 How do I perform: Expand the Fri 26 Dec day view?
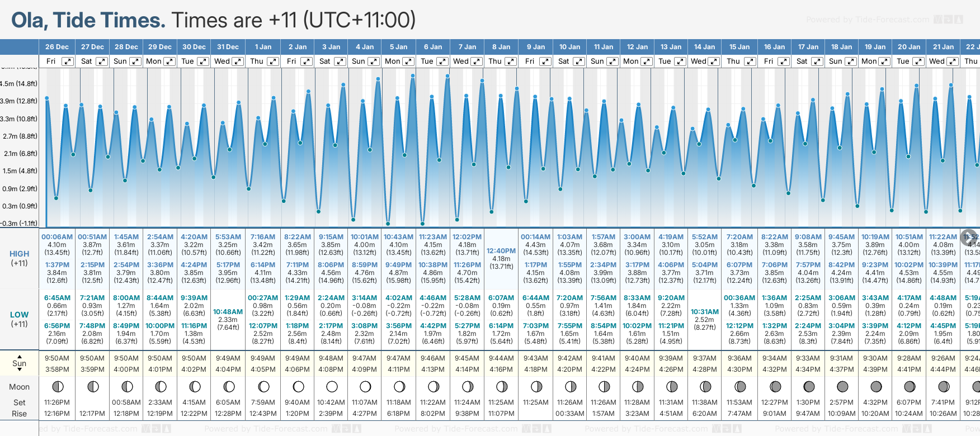[67, 61]
